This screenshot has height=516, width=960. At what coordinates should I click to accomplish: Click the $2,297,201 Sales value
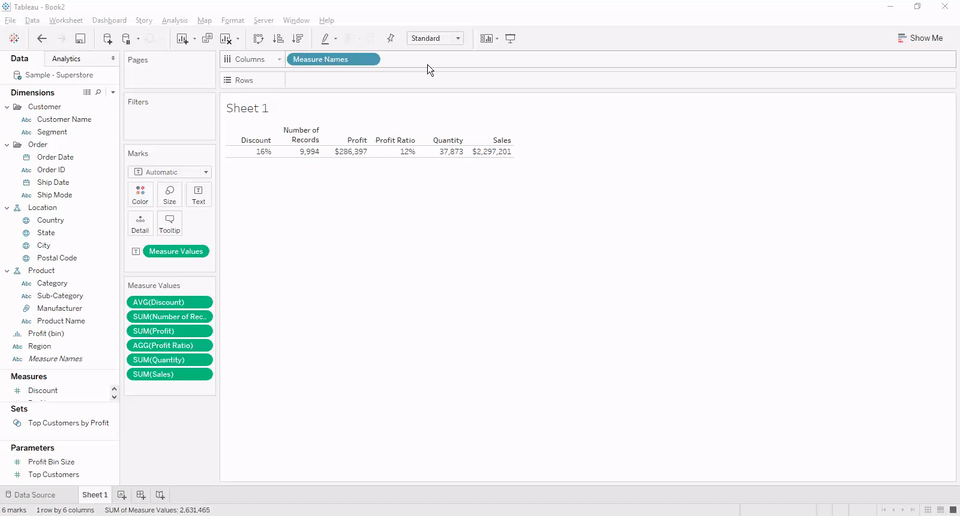point(492,152)
